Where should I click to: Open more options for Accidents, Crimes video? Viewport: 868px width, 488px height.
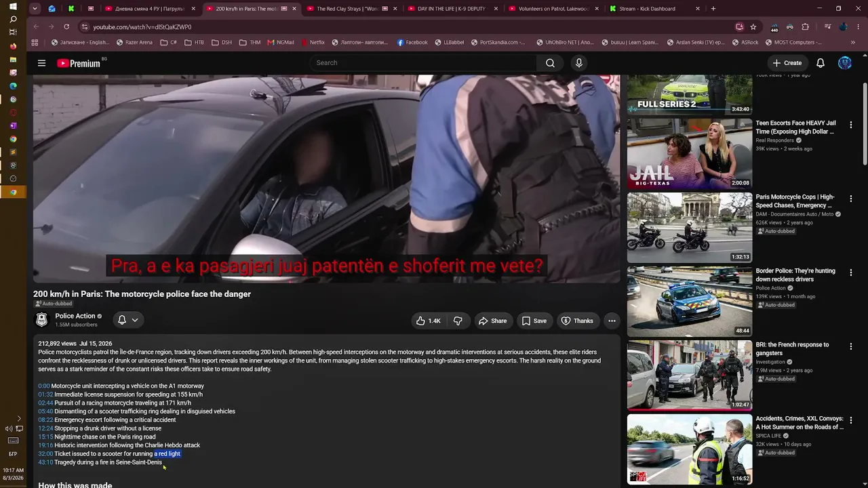click(851, 420)
